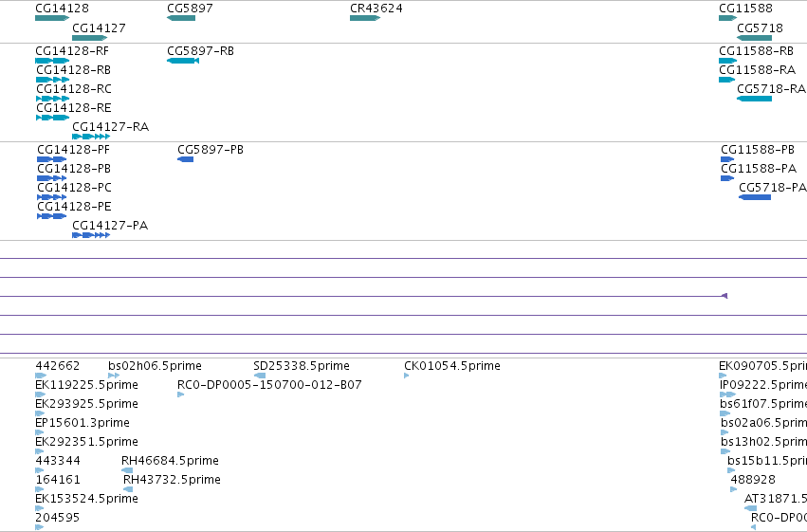The height and width of the screenshot is (532, 807).
Task: Open transcript CG14127-RA
Action: (x=91, y=137)
